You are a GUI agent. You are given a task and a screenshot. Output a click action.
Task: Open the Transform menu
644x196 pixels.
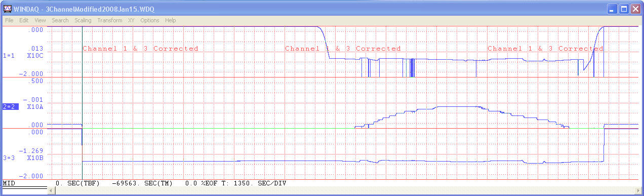110,20
